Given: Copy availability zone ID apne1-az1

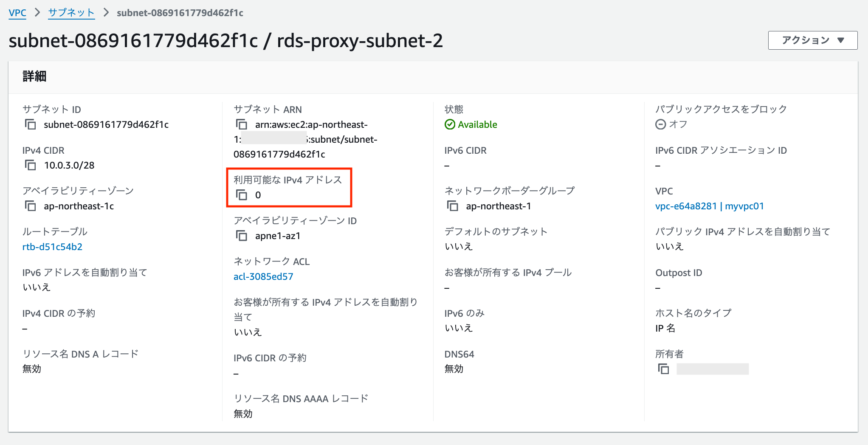Looking at the screenshot, I should (x=242, y=236).
